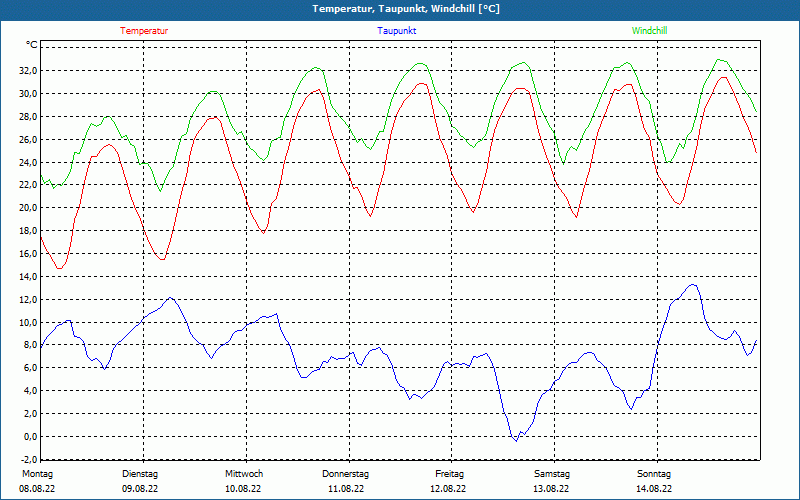Click the date 09.08.22

click(x=140, y=489)
